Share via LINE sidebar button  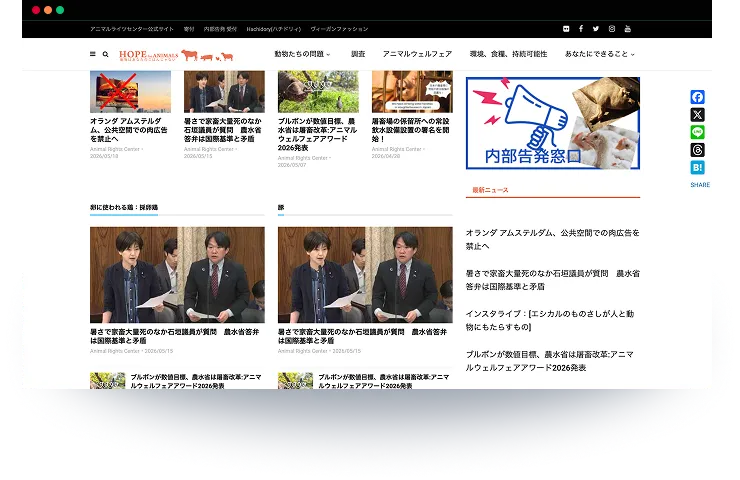[698, 132]
